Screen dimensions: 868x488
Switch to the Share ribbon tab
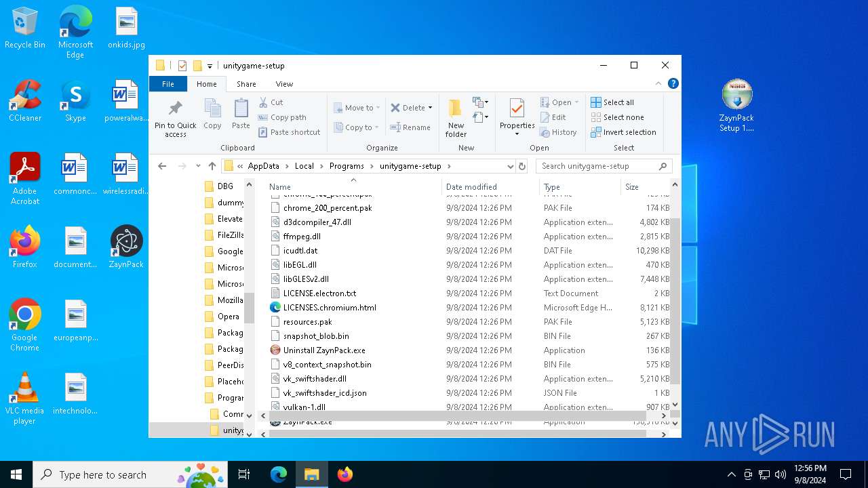246,83
